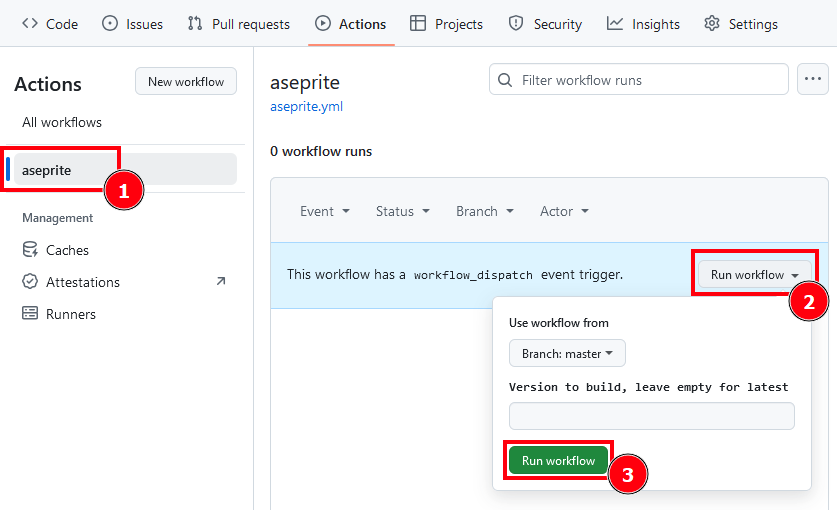Click the external link arrow beside Attestations
Viewport: 837px width, 510px height.
click(221, 281)
